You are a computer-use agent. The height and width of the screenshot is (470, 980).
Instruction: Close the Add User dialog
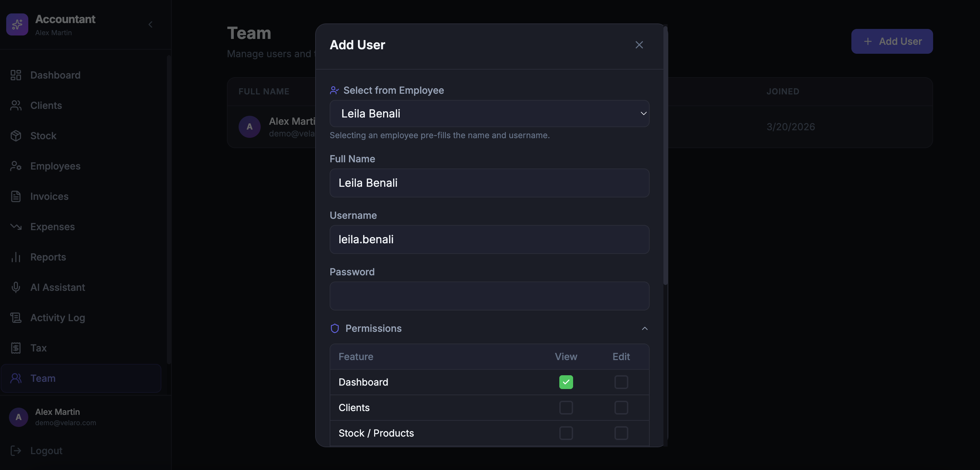(x=639, y=45)
